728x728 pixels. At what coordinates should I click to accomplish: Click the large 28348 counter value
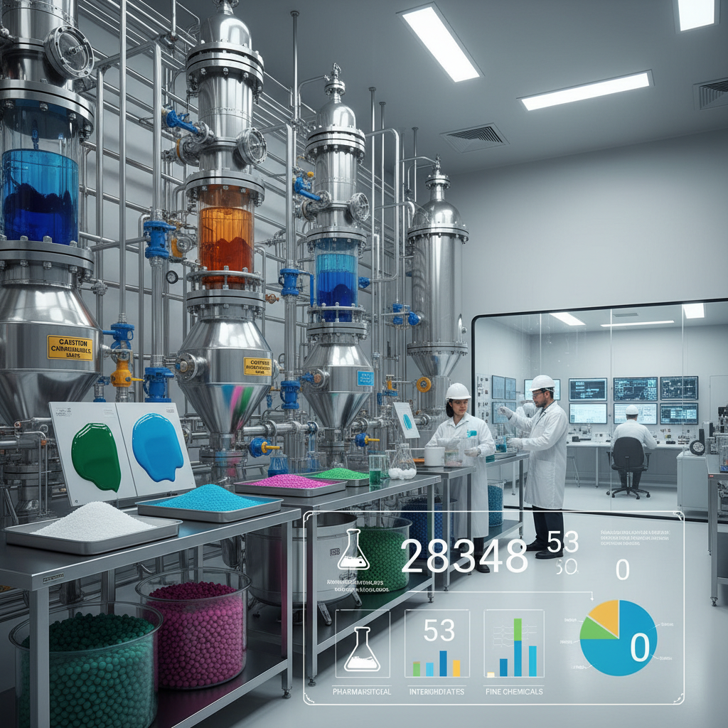[x=464, y=556]
